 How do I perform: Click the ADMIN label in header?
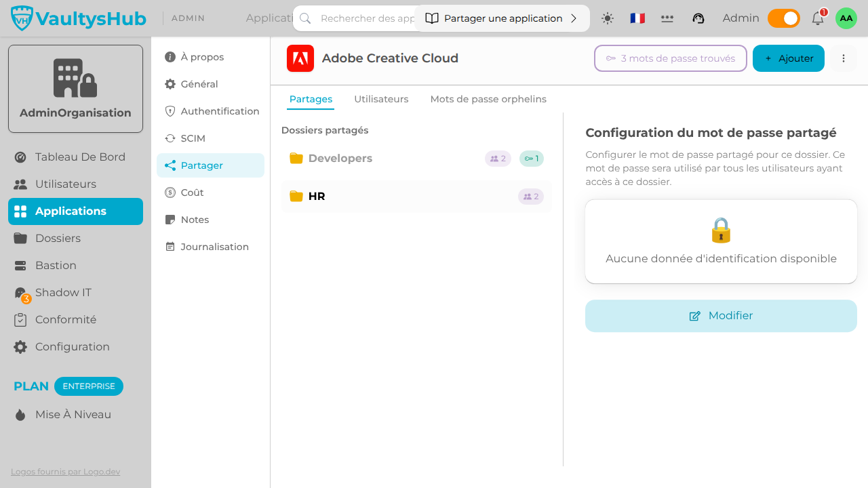[x=188, y=18]
